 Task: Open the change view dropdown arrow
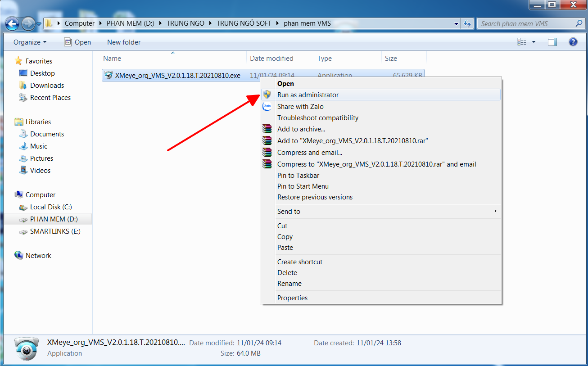[x=534, y=42]
